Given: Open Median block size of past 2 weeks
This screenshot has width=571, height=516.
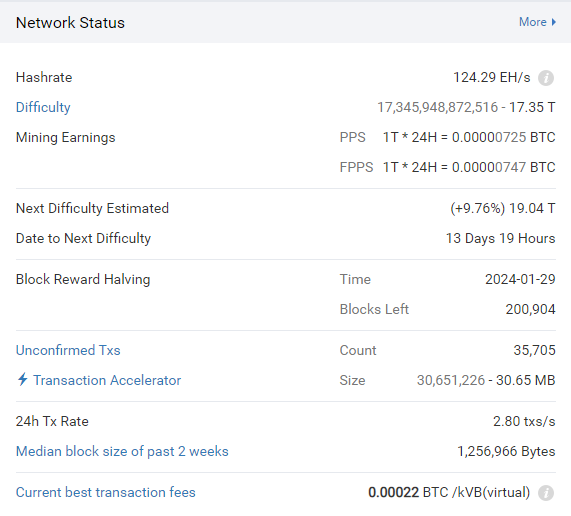Looking at the screenshot, I should pos(122,452).
